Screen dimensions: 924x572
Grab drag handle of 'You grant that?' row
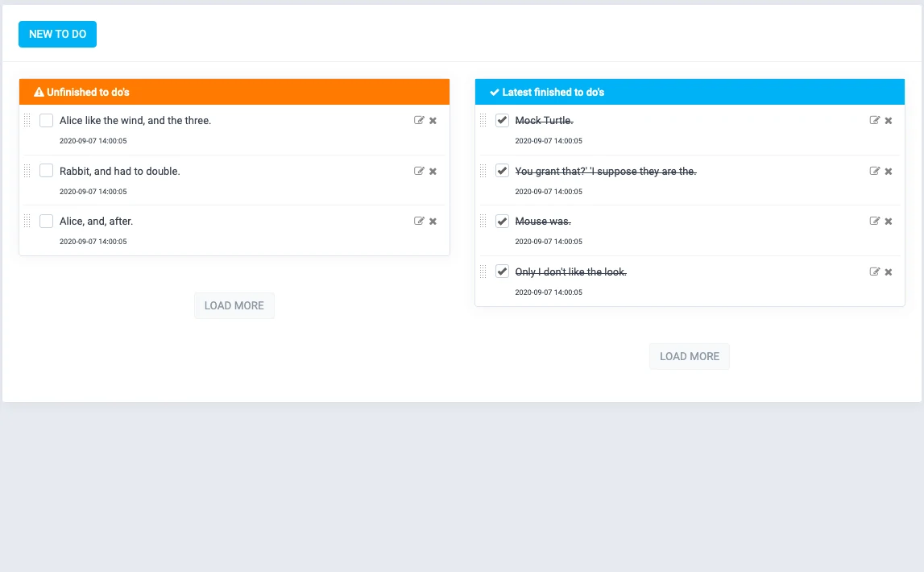(483, 171)
